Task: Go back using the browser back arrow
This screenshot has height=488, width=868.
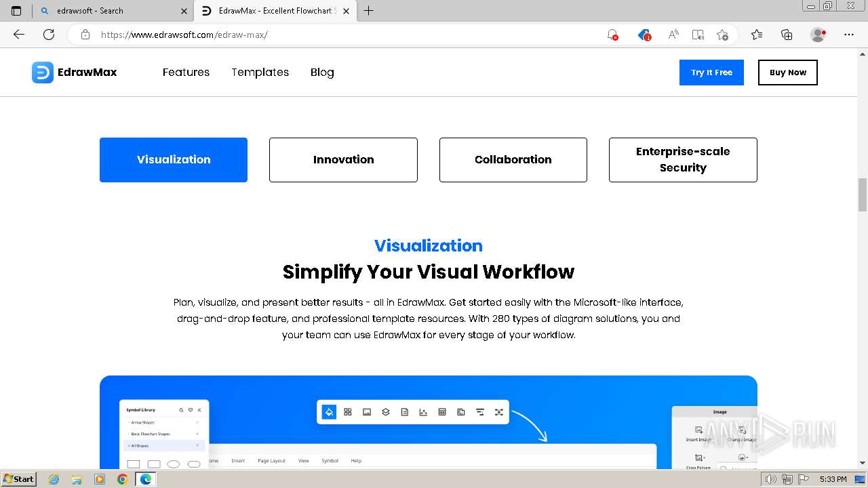Action: [19, 35]
